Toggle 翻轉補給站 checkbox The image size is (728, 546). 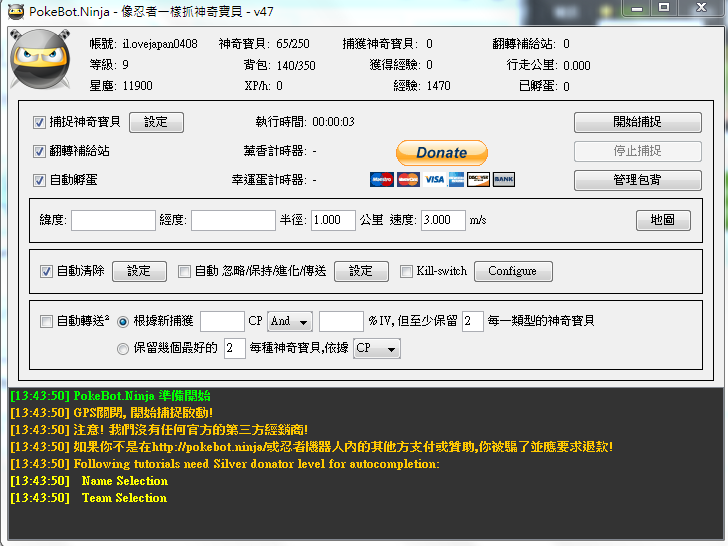[x=39, y=151]
